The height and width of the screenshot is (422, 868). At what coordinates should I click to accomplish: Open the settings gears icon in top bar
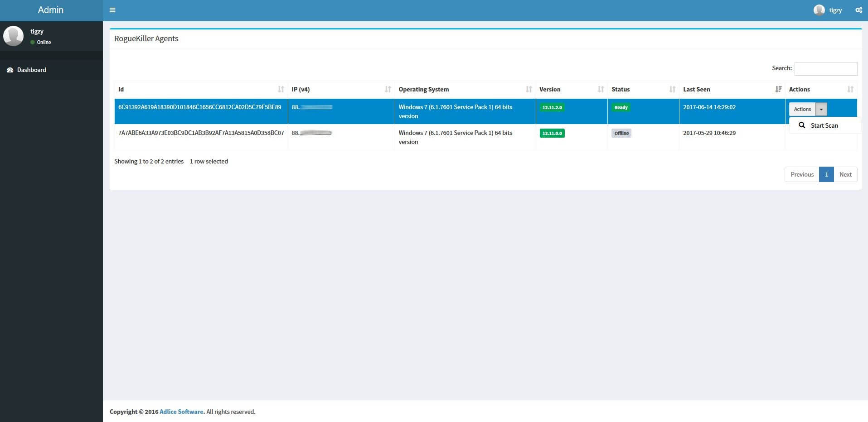[858, 10]
